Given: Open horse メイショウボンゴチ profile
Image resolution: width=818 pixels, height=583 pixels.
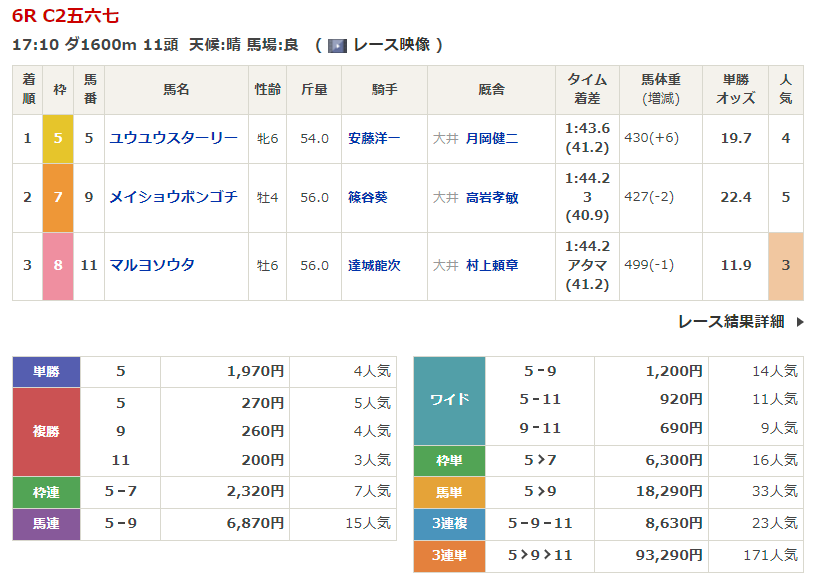Looking at the screenshot, I should point(174,197).
